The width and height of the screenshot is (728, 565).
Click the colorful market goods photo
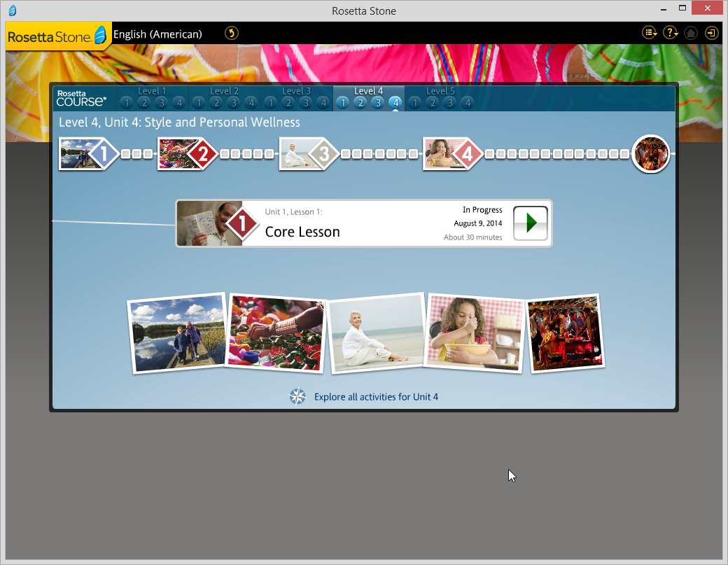tap(276, 333)
